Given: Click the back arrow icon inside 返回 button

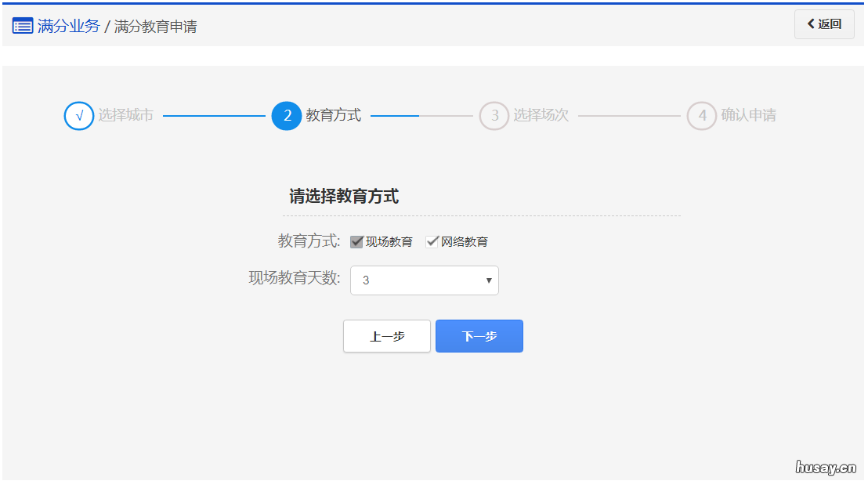Looking at the screenshot, I should 811,24.
